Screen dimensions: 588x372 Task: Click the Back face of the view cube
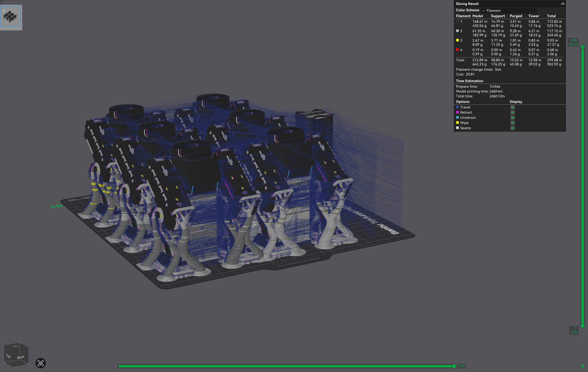21,357
